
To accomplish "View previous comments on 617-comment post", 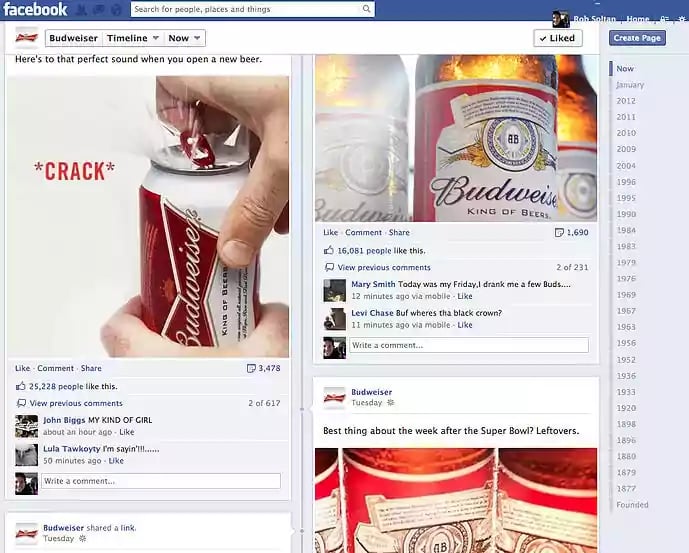I will point(76,403).
